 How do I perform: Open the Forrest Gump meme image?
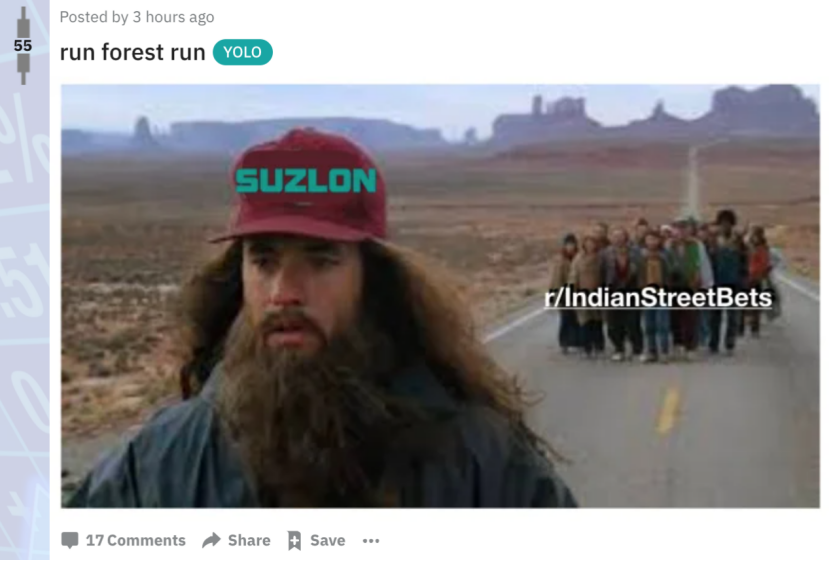tap(440, 296)
